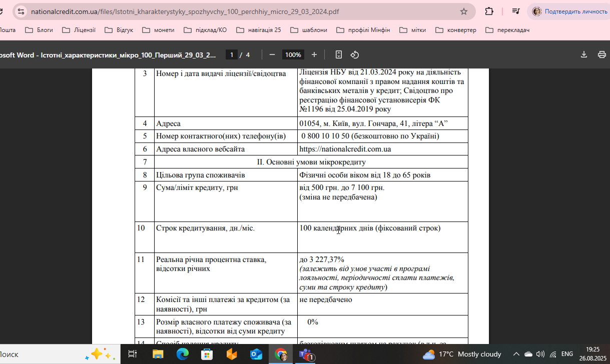The image size is (610, 364).
Task: Open the 'перекладач' bookmarks folder
Action: pyautogui.click(x=507, y=30)
